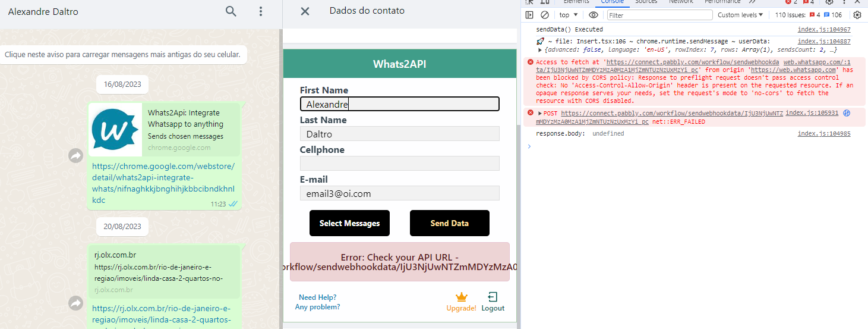The height and width of the screenshot is (329, 868).
Task: Open the DevTools main settings gear
Action: click(830, 2)
